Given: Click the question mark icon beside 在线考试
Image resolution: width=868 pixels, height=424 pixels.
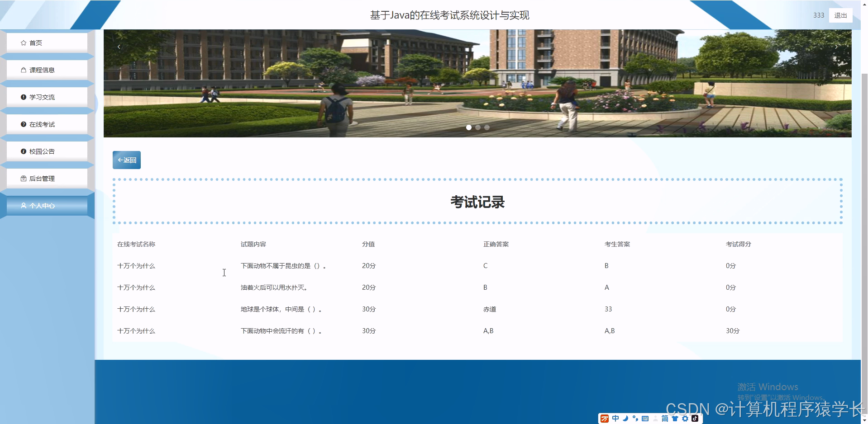Looking at the screenshot, I should (x=24, y=124).
